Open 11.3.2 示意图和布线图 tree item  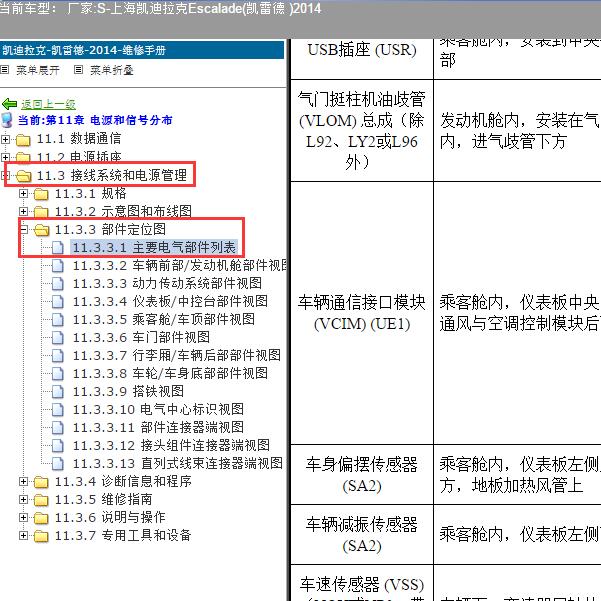123,211
